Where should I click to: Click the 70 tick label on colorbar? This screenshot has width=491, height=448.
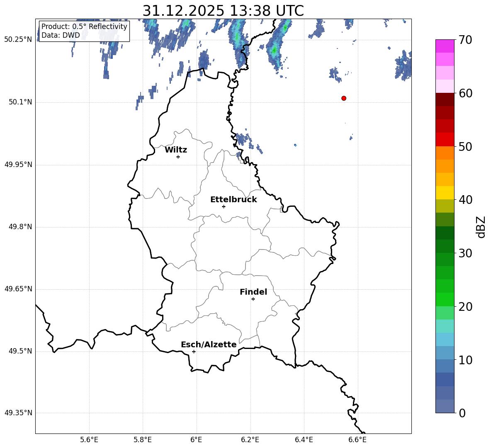click(466, 40)
